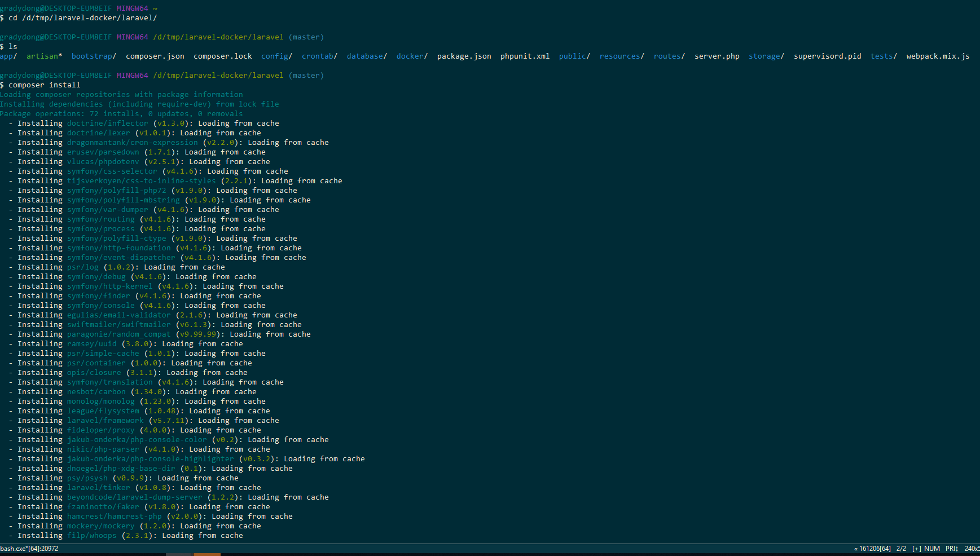Click package name fideloper/proxy
This screenshot has height=556, width=980.
coord(101,430)
